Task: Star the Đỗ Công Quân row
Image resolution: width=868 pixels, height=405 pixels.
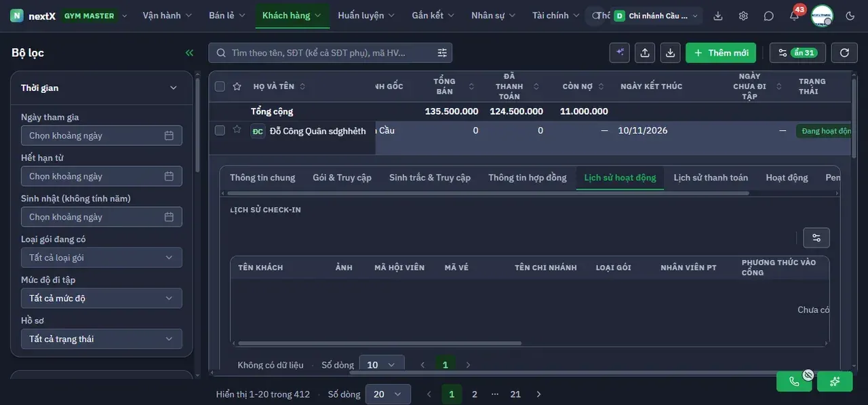Action: [237, 130]
